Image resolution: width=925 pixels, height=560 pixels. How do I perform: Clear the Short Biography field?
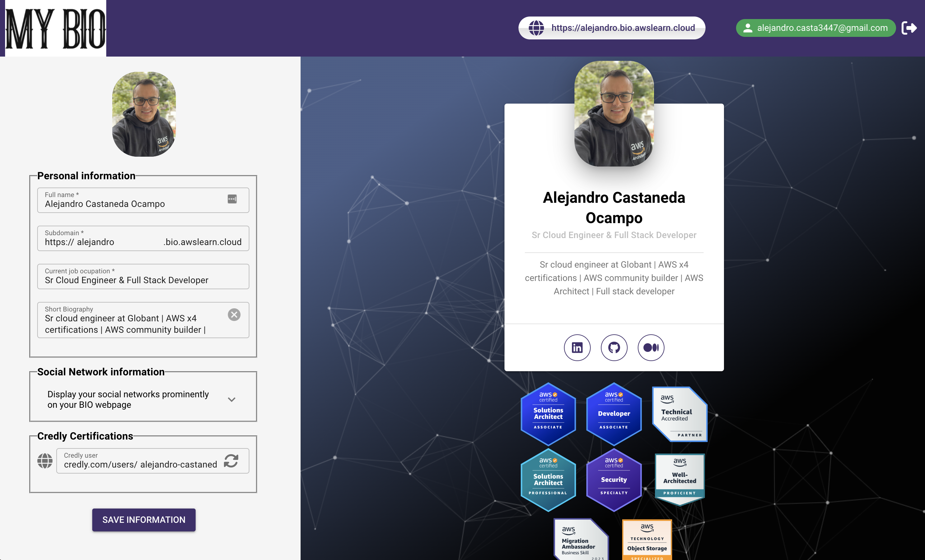234,315
